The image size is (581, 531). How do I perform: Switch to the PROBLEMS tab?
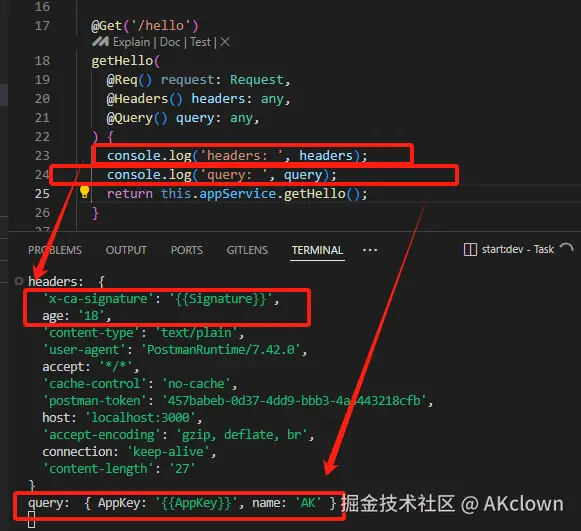55,250
